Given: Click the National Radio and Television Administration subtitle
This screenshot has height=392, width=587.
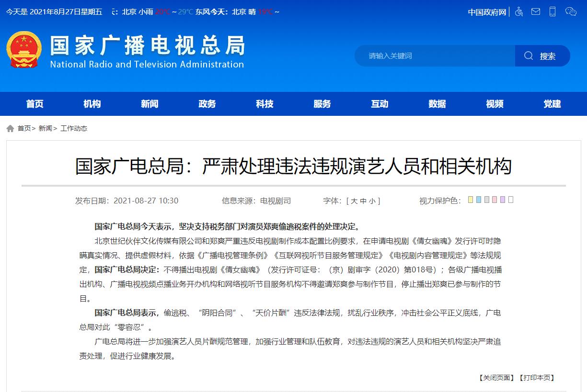Looking at the screenshot, I should [x=147, y=64].
